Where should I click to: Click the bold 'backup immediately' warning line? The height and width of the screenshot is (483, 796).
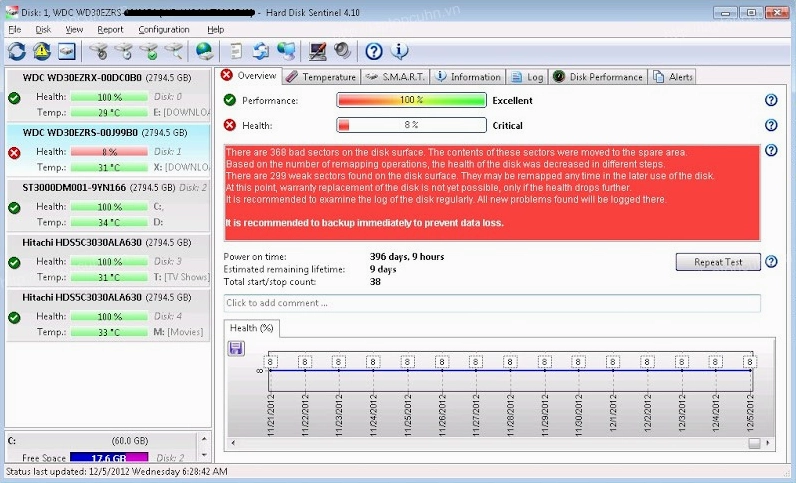(364, 223)
